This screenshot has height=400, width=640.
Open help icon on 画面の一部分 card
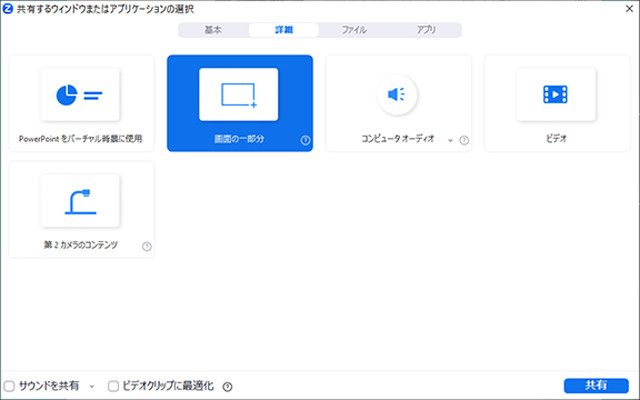coord(305,140)
